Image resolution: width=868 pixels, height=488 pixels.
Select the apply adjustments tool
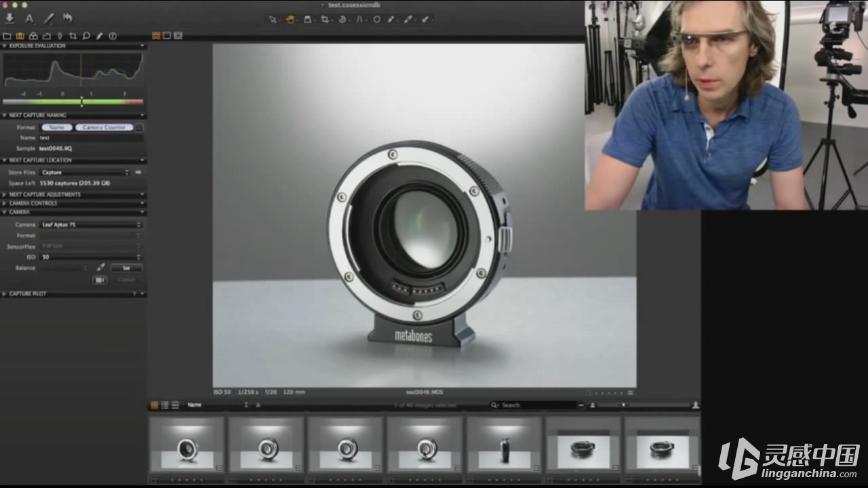[x=426, y=19]
